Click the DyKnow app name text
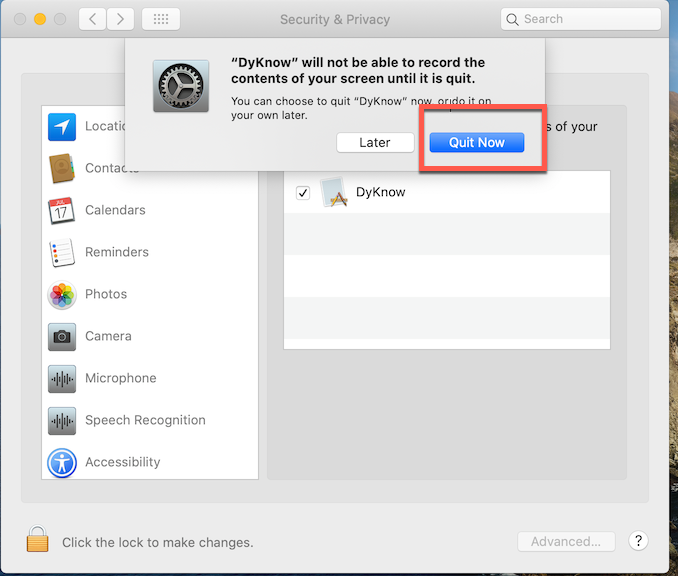678x576 pixels. 380,192
